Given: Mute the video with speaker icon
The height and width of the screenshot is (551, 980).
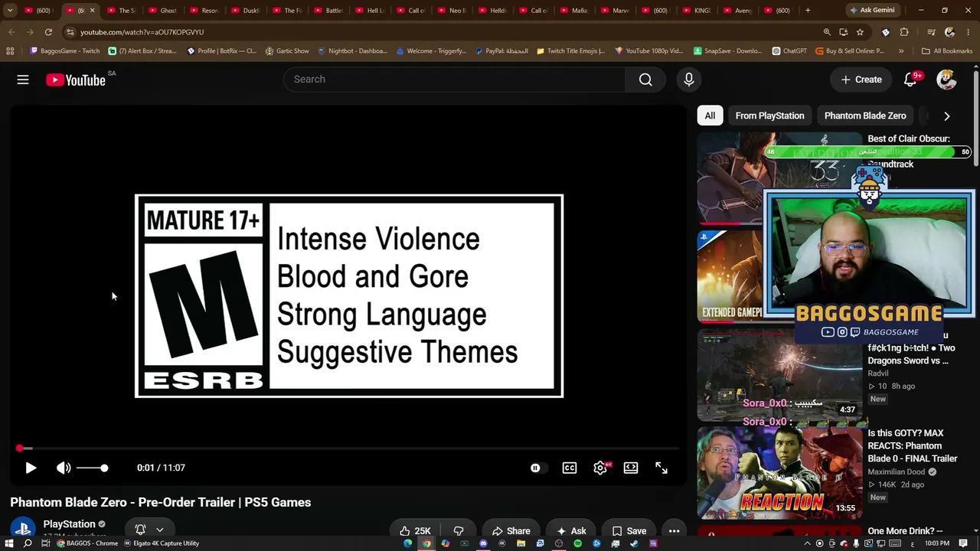Looking at the screenshot, I should 64,468.
